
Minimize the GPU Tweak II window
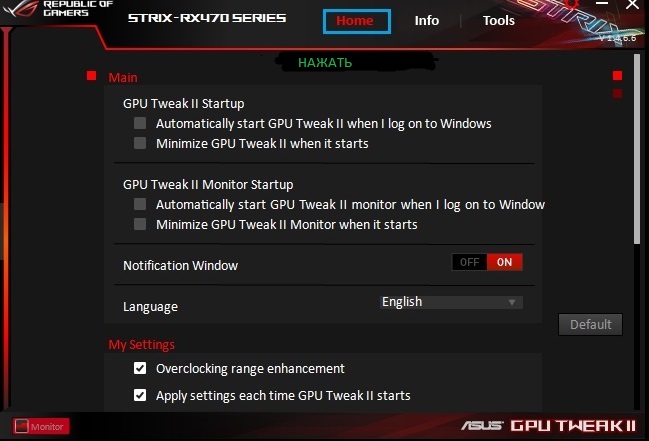tap(602, 3)
